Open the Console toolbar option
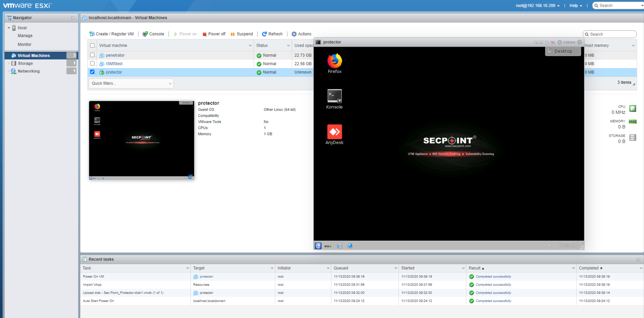The width and height of the screenshot is (644, 318). [x=153, y=34]
